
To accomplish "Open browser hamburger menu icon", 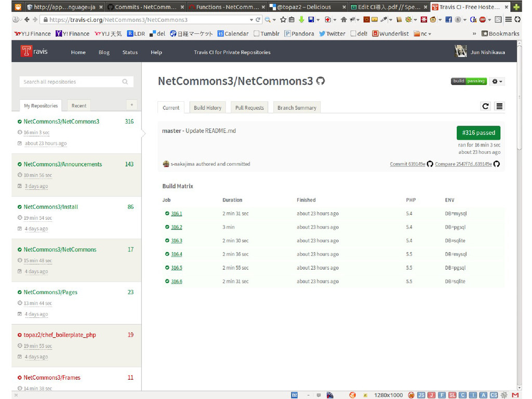I will pyautogui.click(x=508, y=20).
